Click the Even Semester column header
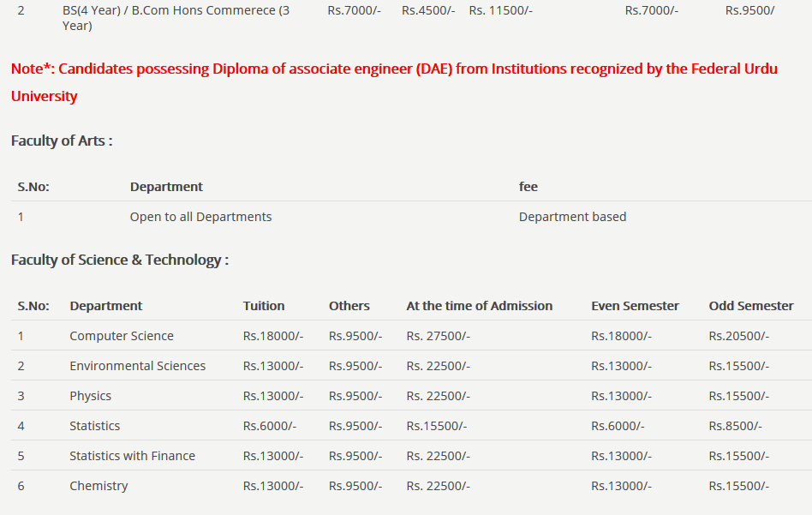This screenshot has width=812, height=515. point(635,306)
